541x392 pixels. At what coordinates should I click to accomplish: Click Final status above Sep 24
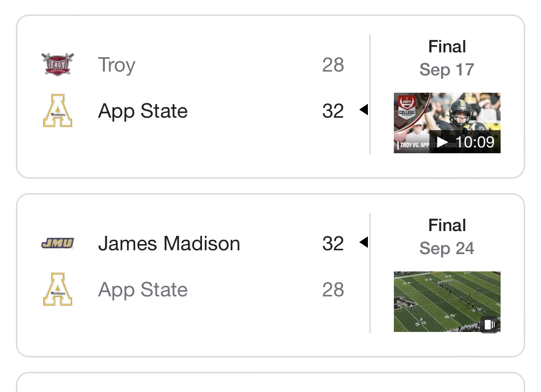point(447,225)
